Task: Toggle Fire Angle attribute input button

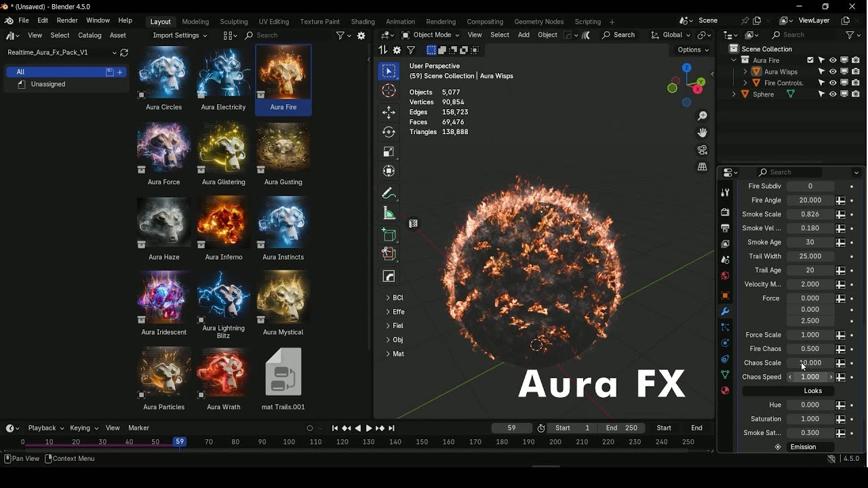Action: 840,201
